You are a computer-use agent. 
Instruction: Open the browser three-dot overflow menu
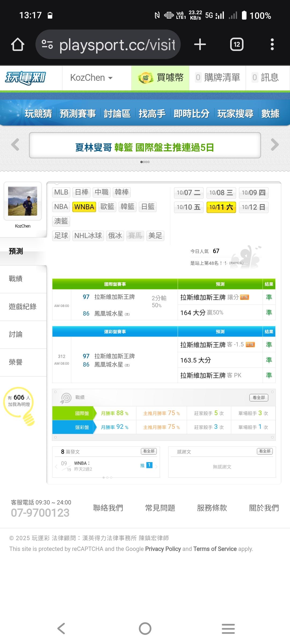272,44
